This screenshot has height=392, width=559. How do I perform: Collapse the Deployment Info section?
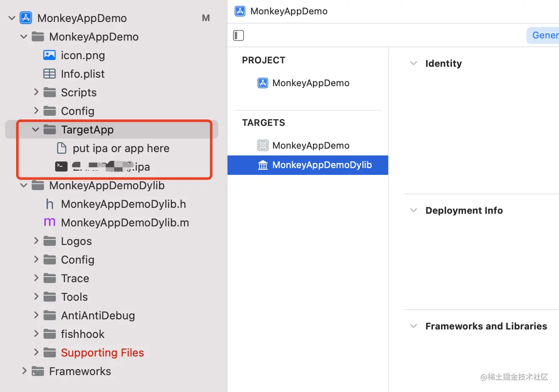(413, 210)
